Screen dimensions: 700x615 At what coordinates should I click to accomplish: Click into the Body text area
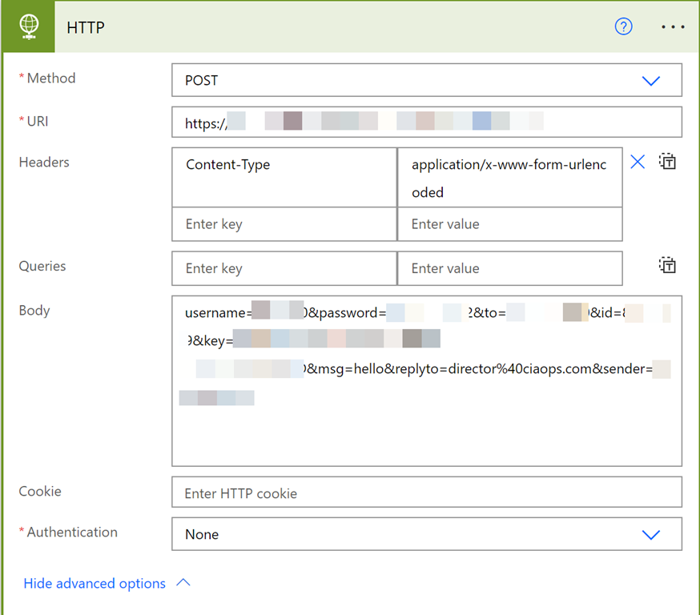426,432
